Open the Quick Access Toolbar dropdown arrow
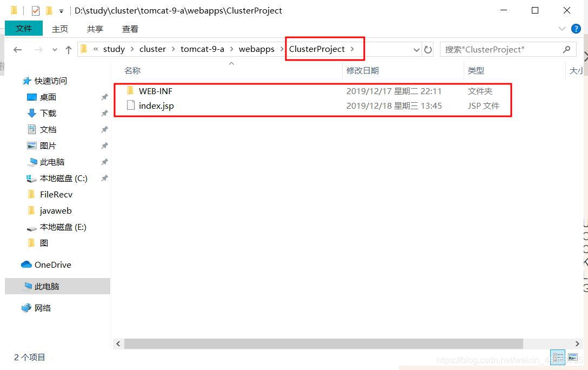 (61, 11)
